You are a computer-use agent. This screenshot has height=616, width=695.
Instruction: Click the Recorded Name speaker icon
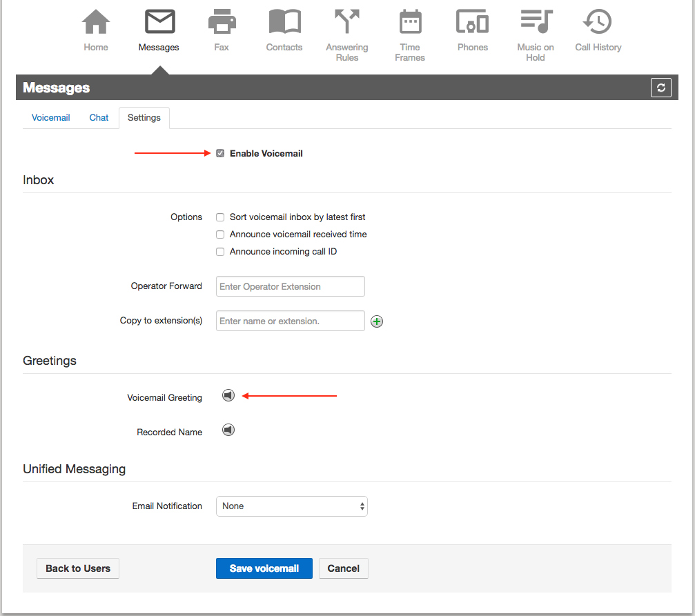[228, 430]
